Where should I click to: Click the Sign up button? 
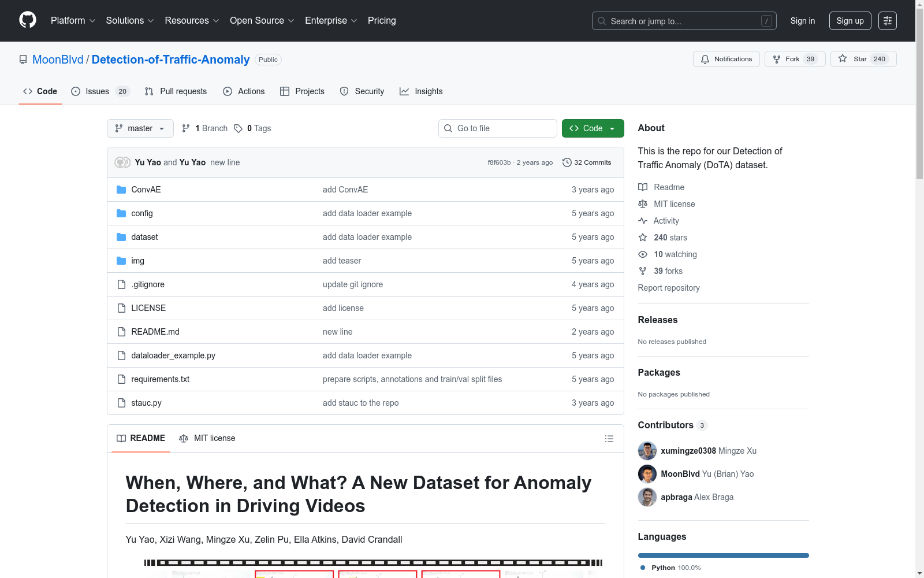(850, 21)
